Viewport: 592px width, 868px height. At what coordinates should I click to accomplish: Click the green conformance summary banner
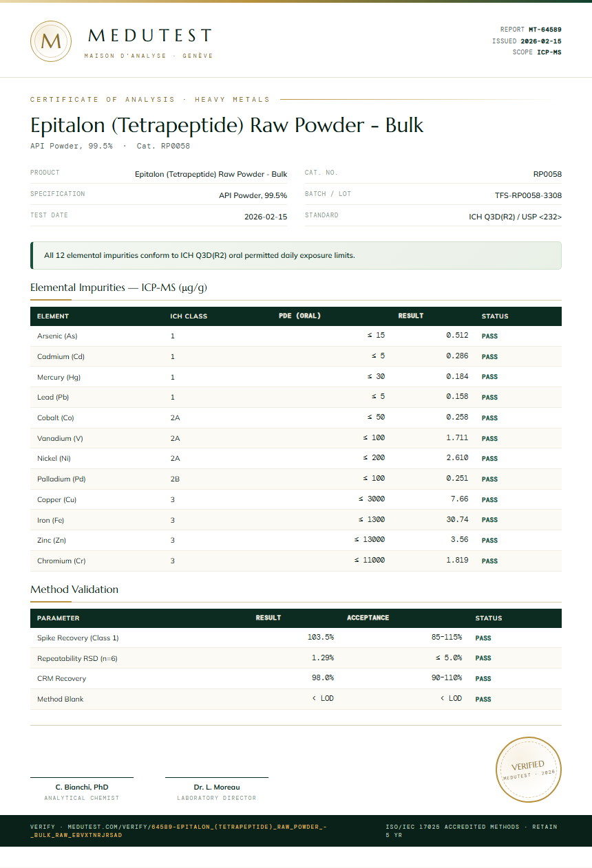click(296, 255)
